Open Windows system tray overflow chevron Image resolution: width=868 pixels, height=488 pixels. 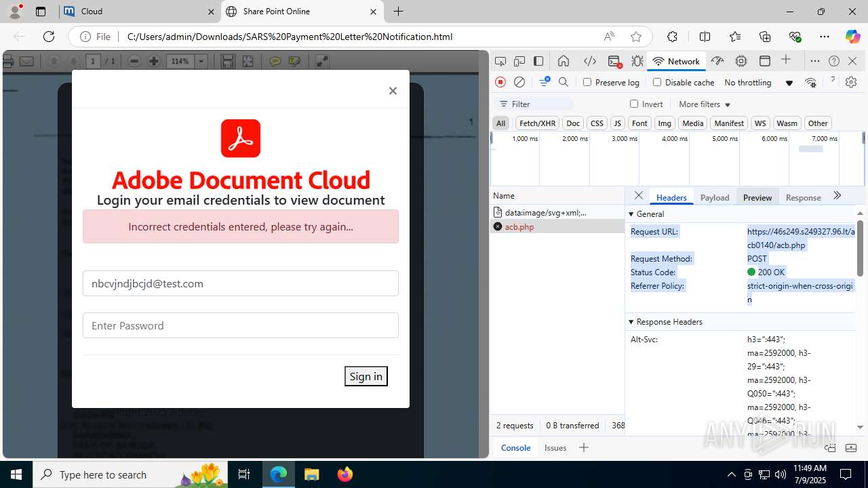pos(731,474)
